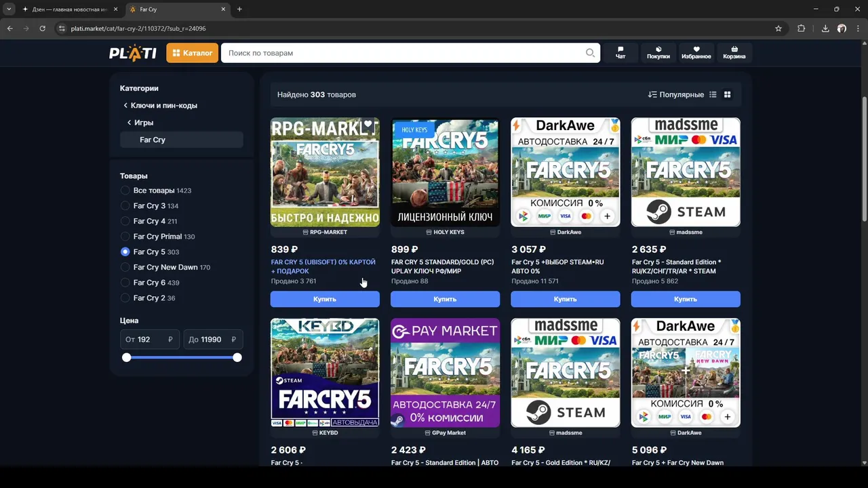This screenshot has width=868, height=488.
Task: Click the right price slider handle
Action: [x=237, y=357]
